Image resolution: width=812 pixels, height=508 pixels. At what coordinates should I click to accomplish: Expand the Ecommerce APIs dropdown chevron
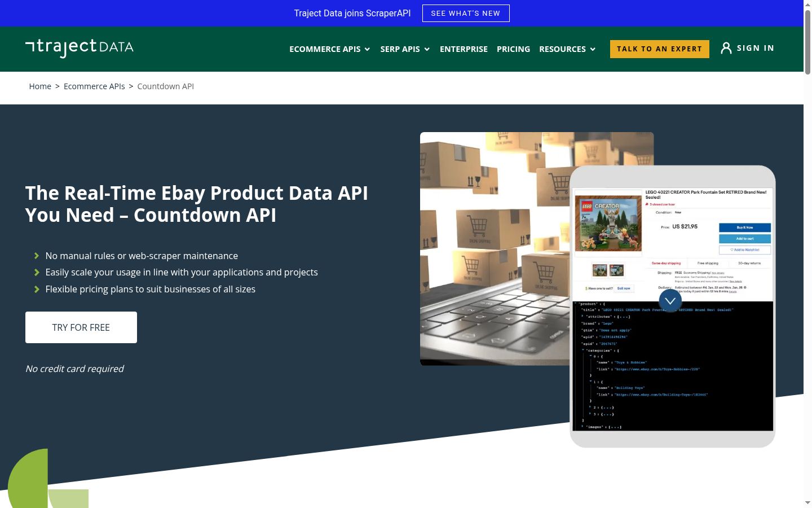[x=367, y=49]
